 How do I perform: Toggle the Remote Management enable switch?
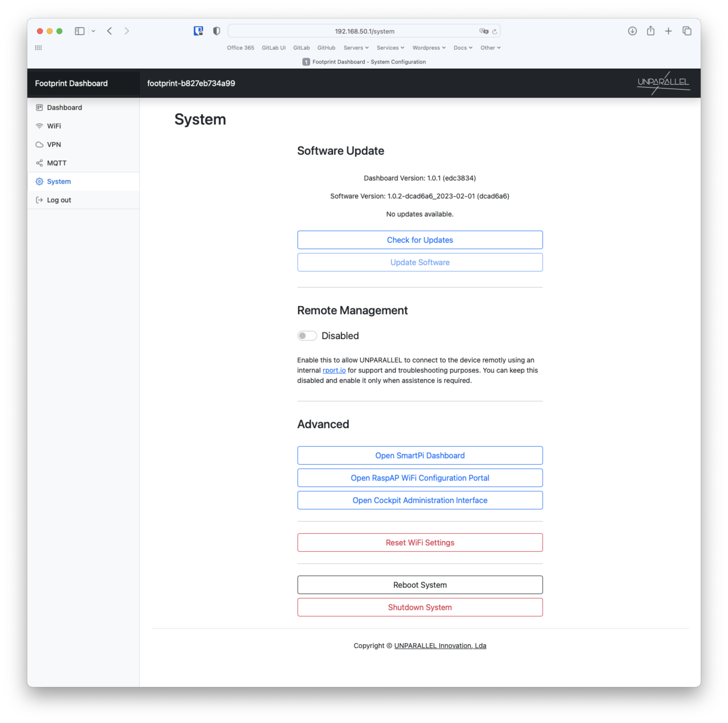click(307, 336)
